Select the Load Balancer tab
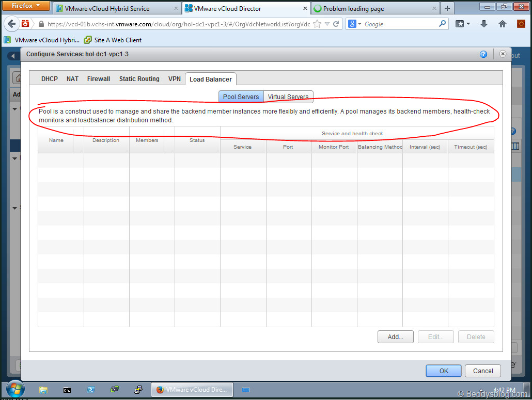Image resolution: width=532 pixels, height=400 pixels. (211, 79)
